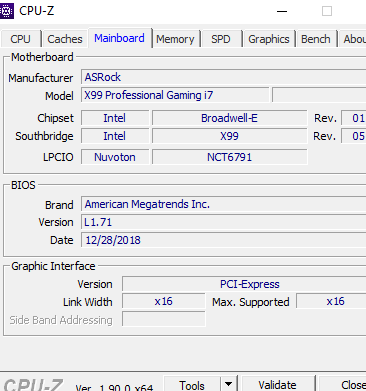Click the Intel southbridge vendor value

pos(115,136)
